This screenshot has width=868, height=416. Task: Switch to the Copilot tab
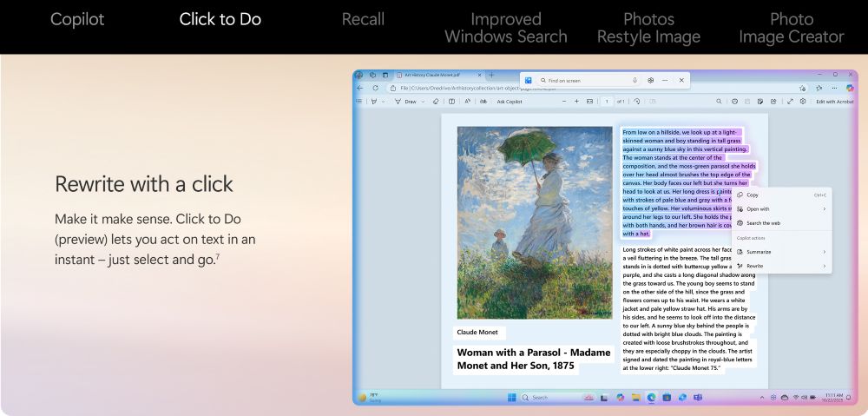(x=77, y=19)
